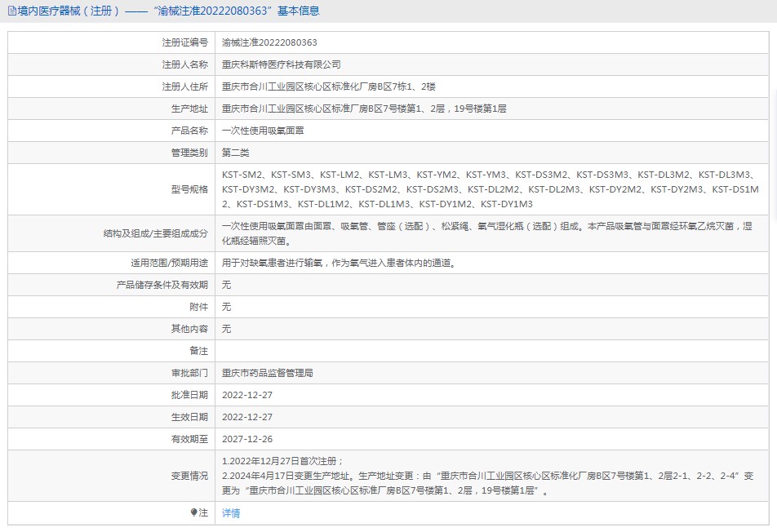The height and width of the screenshot is (532, 777).
Task: Click the 附件 label
Action: [x=198, y=307]
